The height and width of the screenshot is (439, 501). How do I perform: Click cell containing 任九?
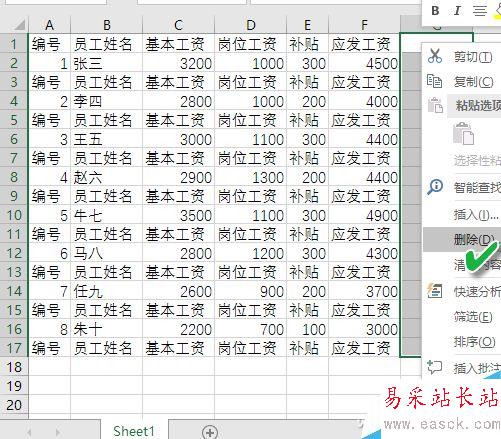[107, 291]
